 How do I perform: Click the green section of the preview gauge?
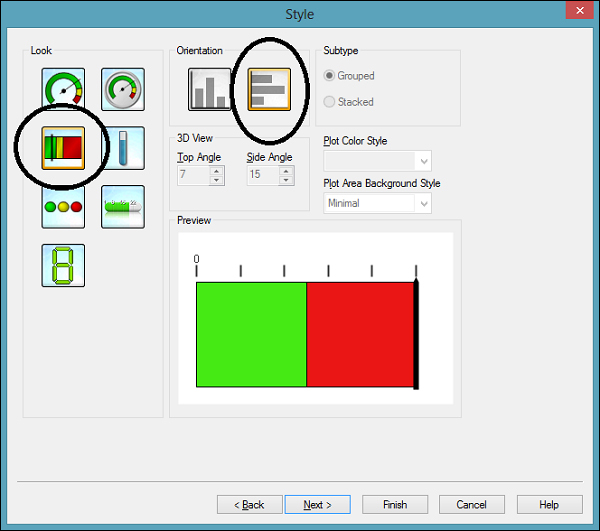click(x=251, y=335)
